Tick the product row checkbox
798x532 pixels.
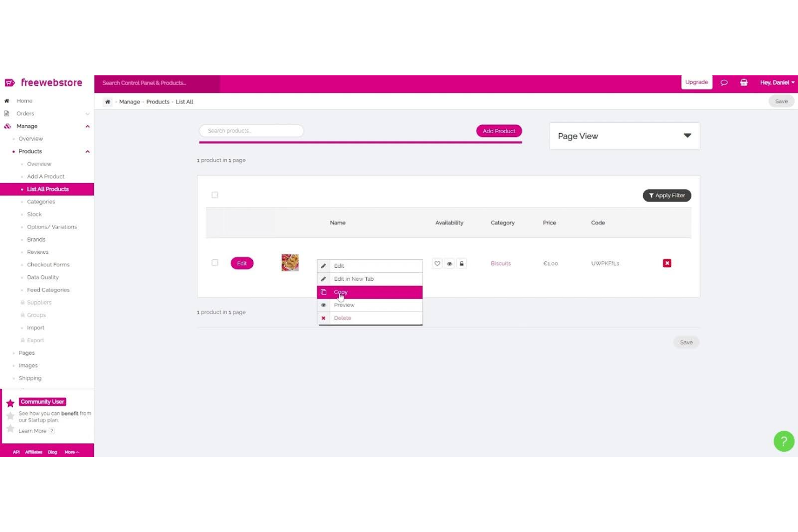pos(215,262)
